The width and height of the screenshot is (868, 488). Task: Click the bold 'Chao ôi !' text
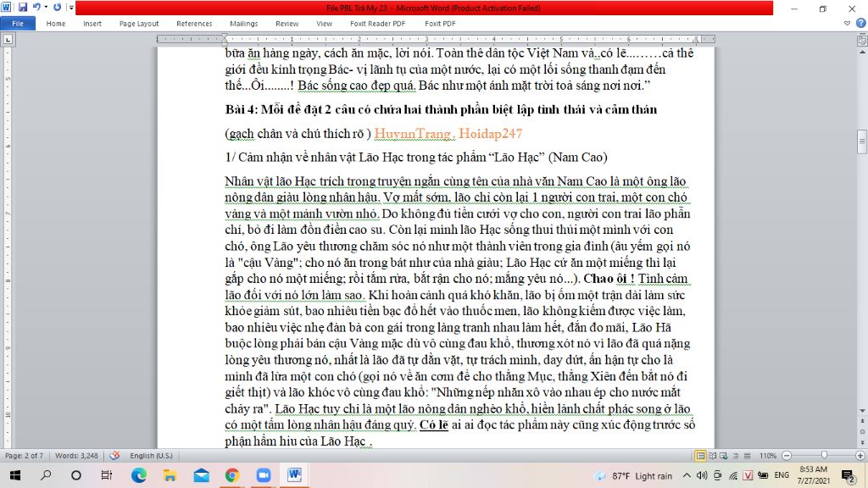click(609, 278)
